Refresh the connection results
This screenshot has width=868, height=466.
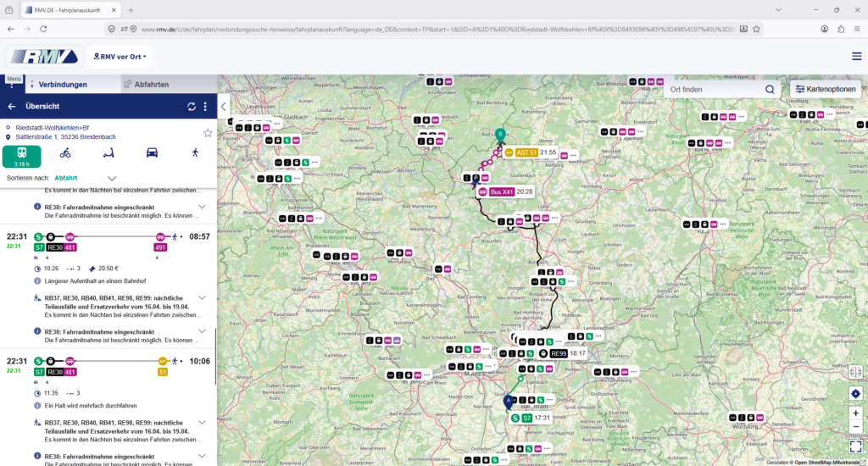(x=192, y=106)
